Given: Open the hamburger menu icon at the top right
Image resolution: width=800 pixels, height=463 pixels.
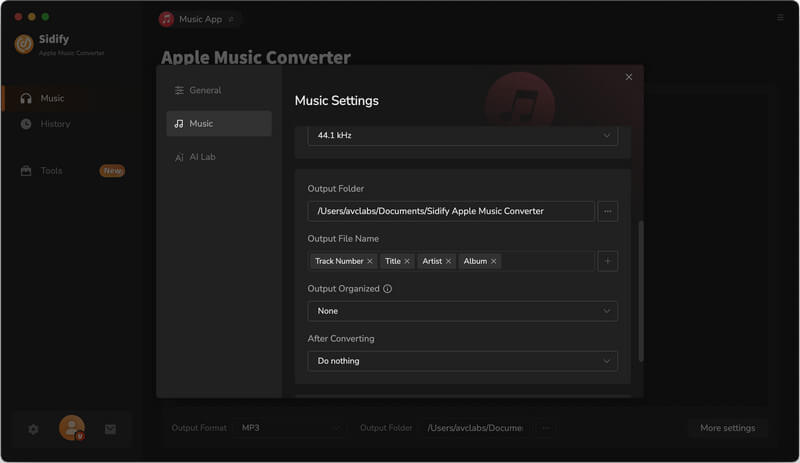Looking at the screenshot, I should point(780,17).
